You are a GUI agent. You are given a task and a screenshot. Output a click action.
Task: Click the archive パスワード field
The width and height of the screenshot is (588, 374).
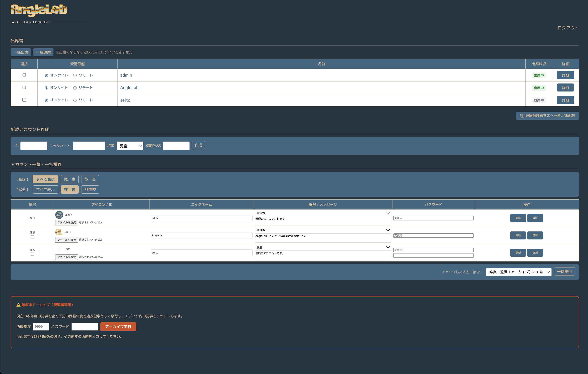85,327
